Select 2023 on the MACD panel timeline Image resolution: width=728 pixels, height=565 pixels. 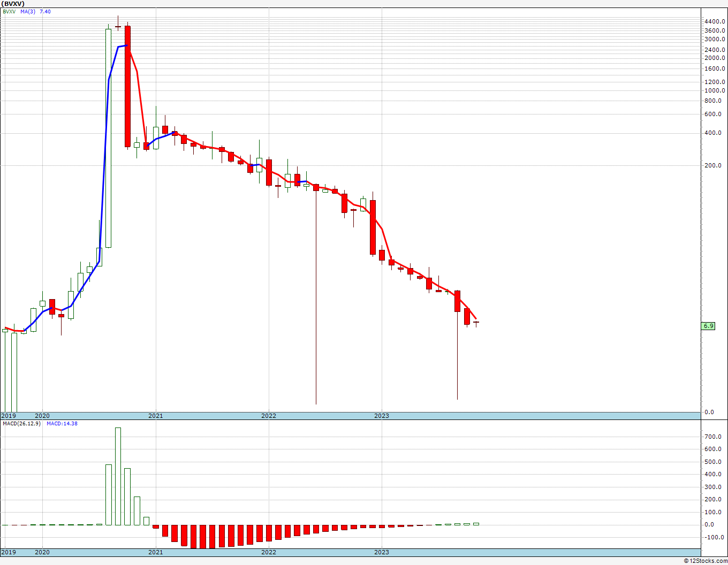pyautogui.click(x=382, y=552)
